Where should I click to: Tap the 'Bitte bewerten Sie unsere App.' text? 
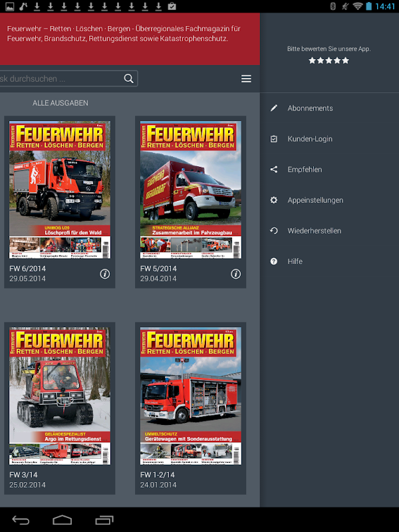pos(329,49)
